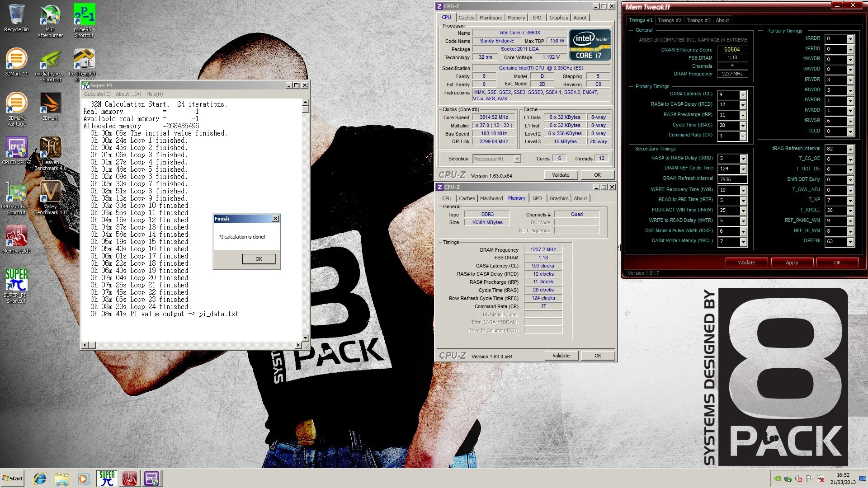
Task: Expand RAS# to CAS# Delay (tRCD) dropdown
Action: (742, 105)
